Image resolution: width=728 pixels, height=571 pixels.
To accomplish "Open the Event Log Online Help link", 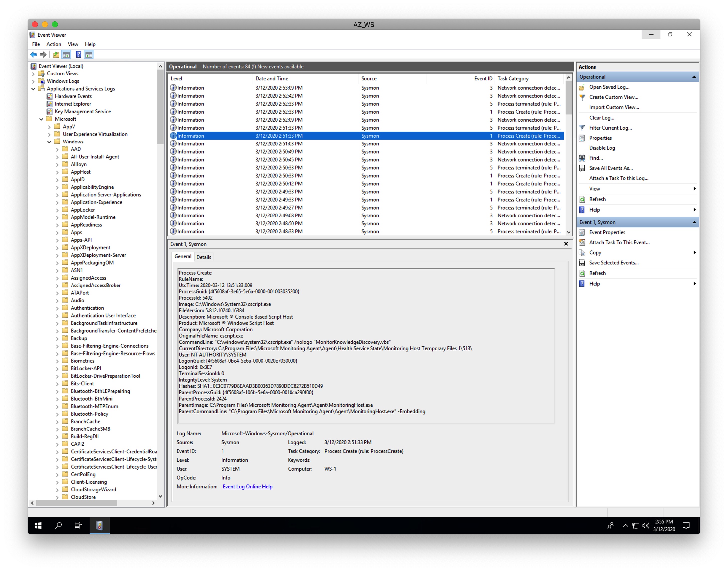I will [x=248, y=487].
